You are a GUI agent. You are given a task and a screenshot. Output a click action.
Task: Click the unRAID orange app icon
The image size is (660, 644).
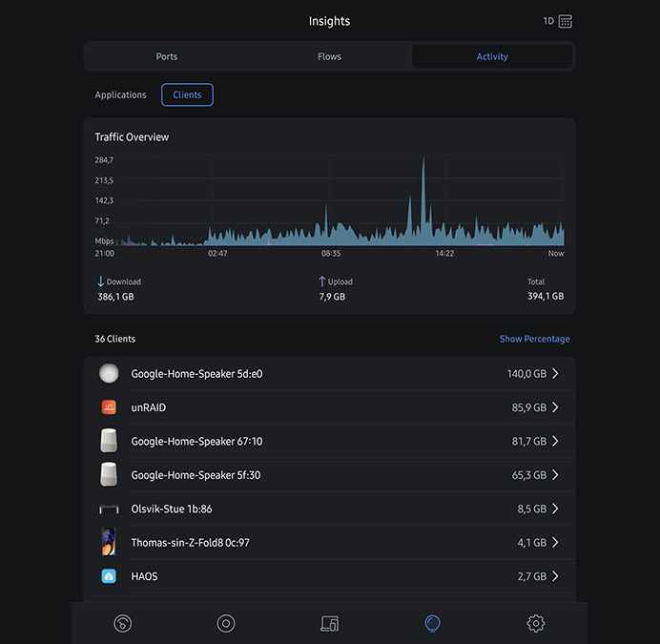[109, 406]
